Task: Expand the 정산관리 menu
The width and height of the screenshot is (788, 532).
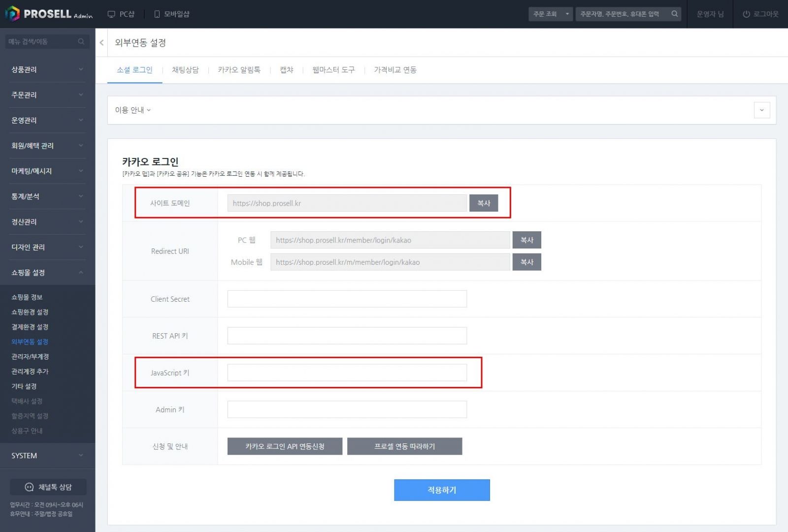Action: point(47,222)
